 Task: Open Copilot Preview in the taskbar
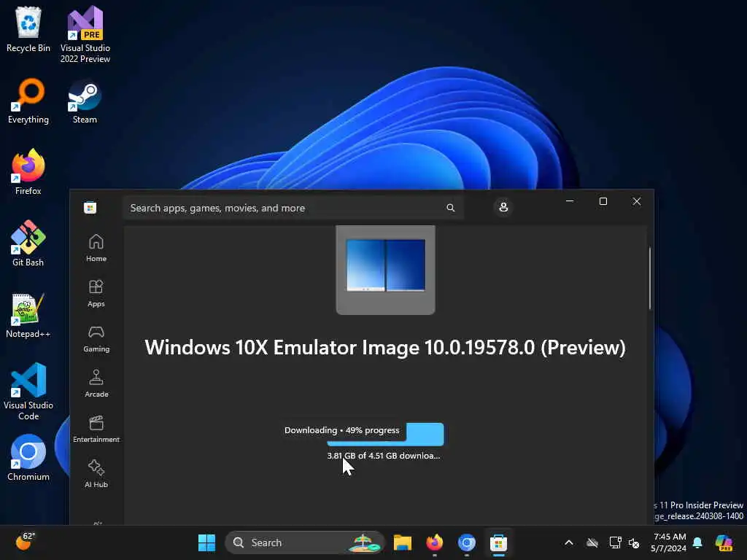tap(724, 542)
